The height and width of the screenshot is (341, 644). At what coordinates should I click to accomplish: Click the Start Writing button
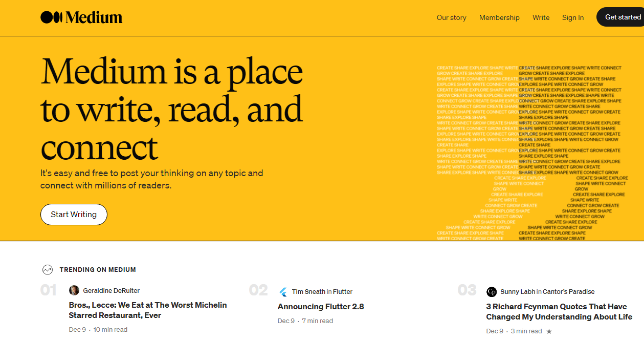coord(74,215)
